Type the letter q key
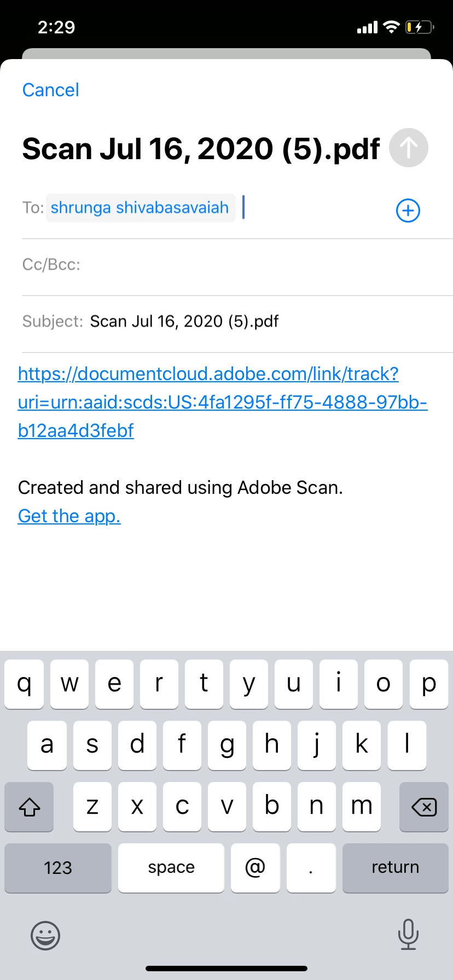 point(24,684)
